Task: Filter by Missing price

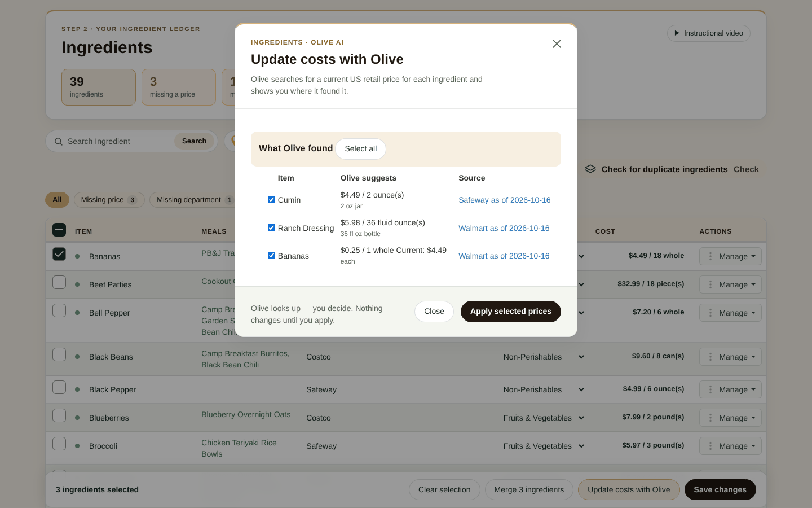Action: point(109,200)
